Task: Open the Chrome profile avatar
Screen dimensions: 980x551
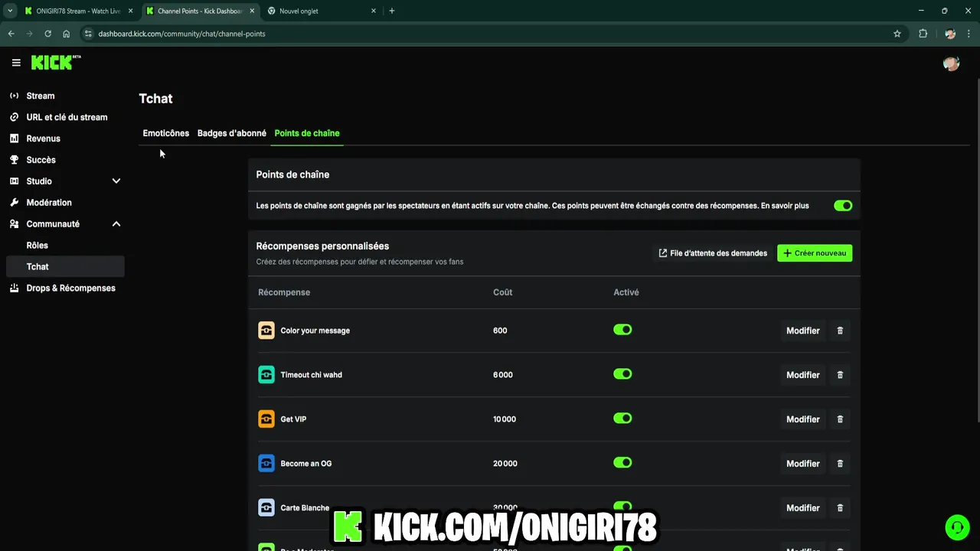Action: click(950, 34)
